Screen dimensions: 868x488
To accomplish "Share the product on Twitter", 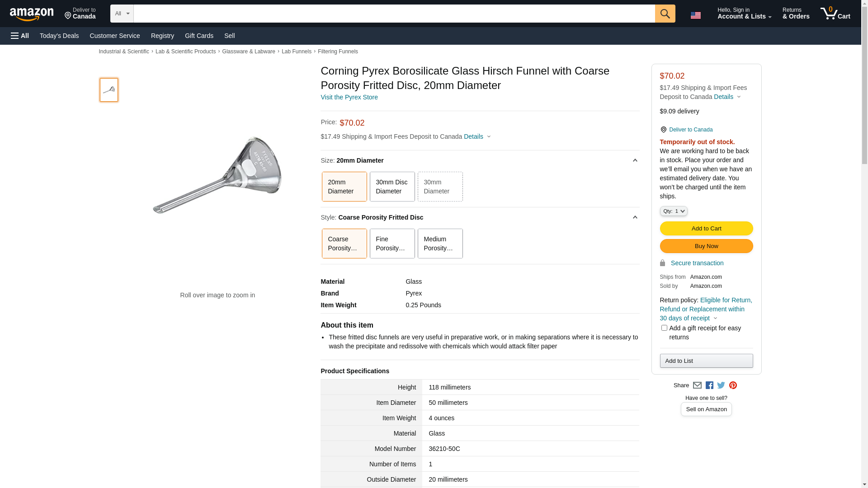I will (x=721, y=385).
